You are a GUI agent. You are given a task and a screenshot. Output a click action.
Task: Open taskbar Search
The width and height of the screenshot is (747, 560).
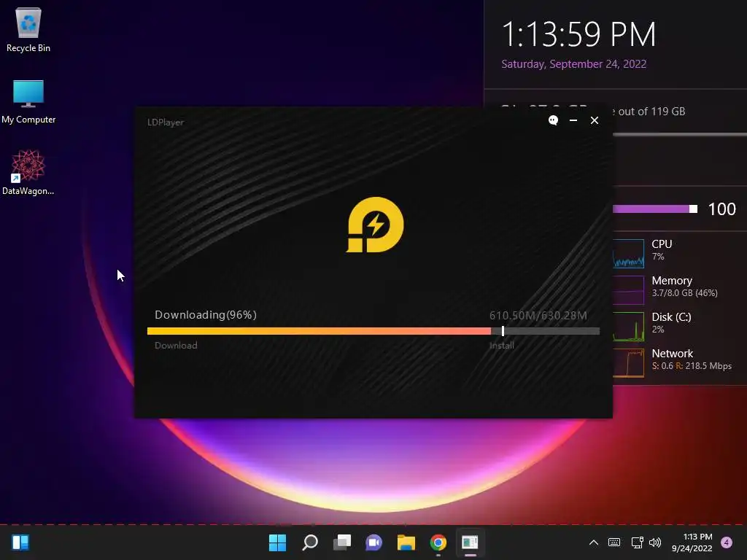pos(309,542)
